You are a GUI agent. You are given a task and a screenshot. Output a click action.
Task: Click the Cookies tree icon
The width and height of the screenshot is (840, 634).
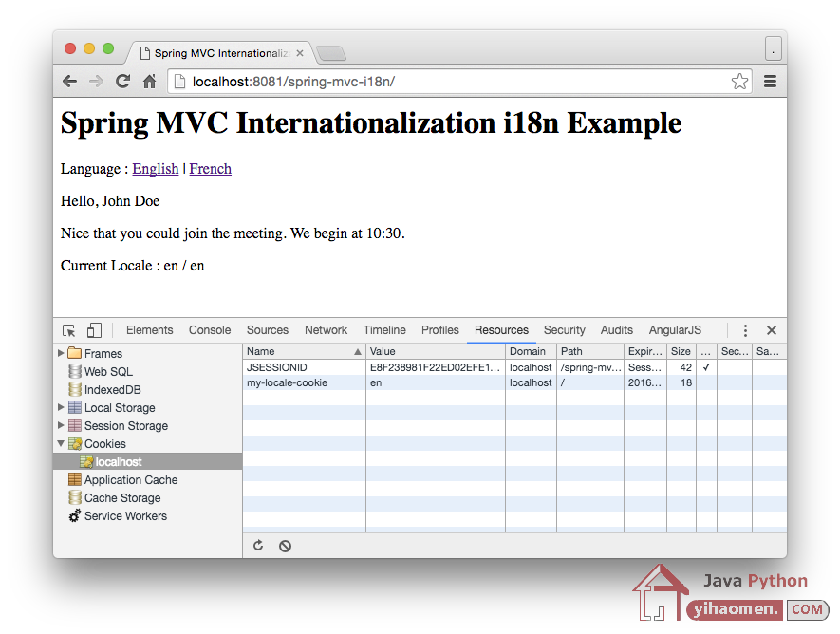coord(75,443)
